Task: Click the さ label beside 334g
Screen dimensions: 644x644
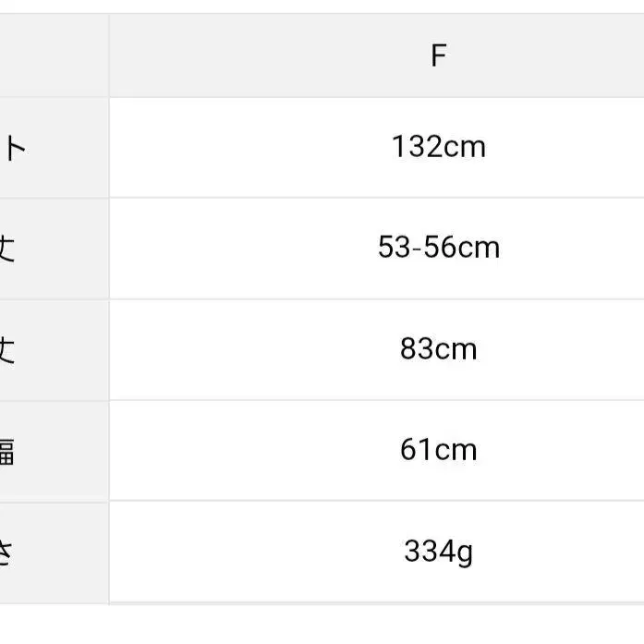Action: [x=7, y=553]
